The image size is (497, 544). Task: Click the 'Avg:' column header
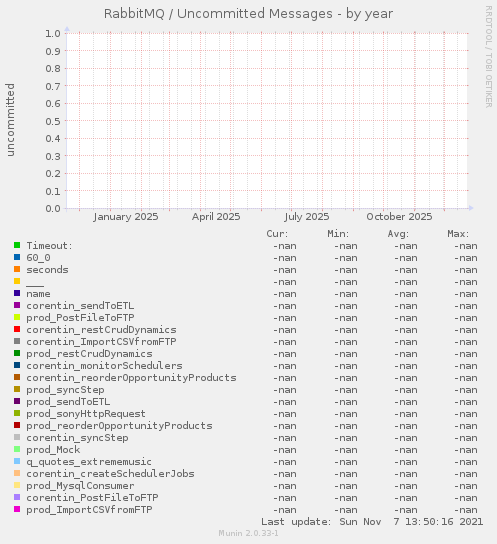click(x=398, y=234)
